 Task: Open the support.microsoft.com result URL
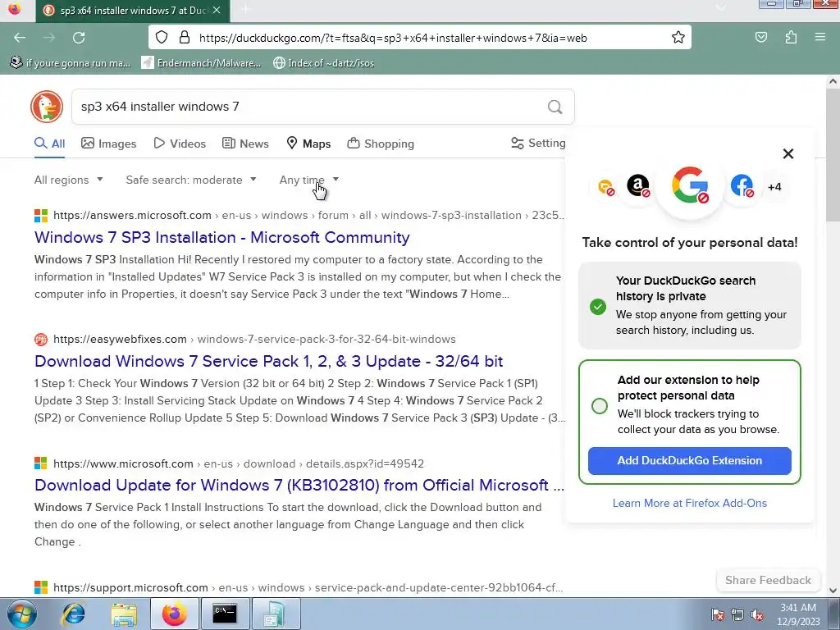click(x=308, y=587)
